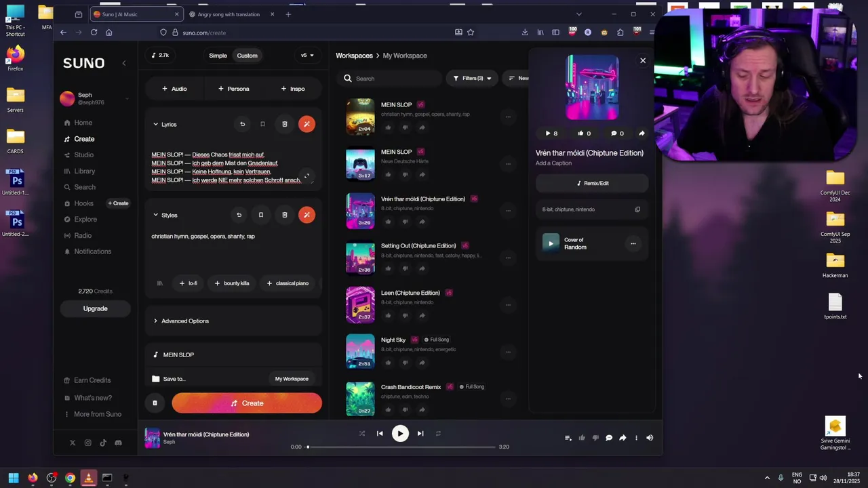Select Custom mode
868x488 pixels.
click(247, 56)
